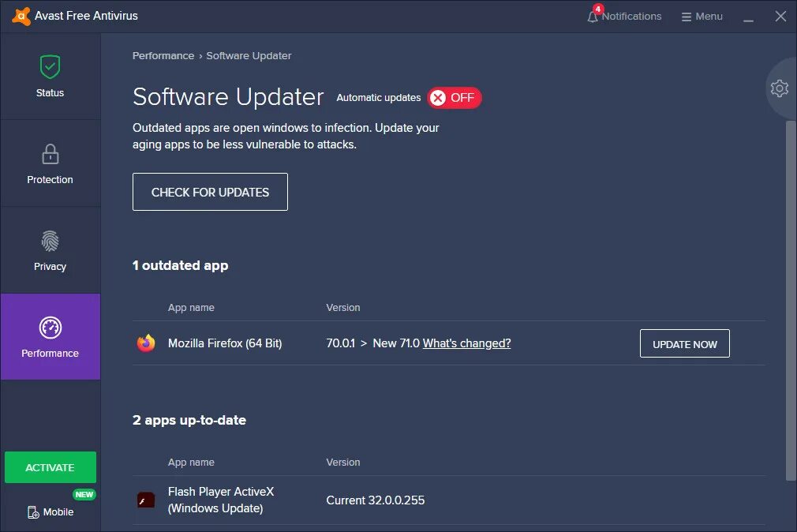The image size is (797, 532).
Task: Close the Avast window
Action: [x=780, y=17]
